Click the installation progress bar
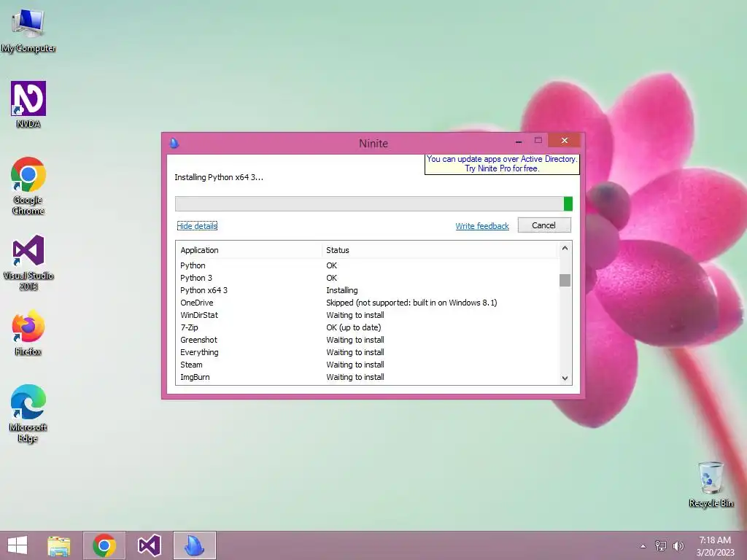This screenshot has height=560, width=747. 373,203
